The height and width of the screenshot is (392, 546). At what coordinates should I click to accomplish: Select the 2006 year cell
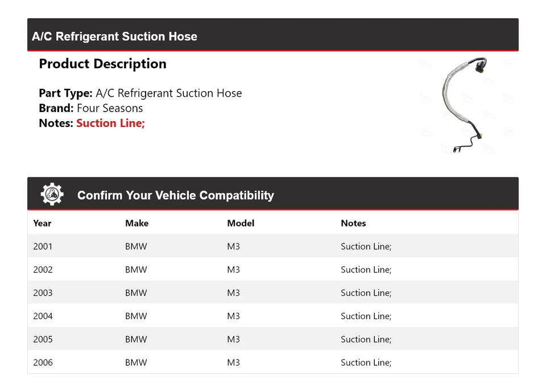pyautogui.click(x=43, y=362)
